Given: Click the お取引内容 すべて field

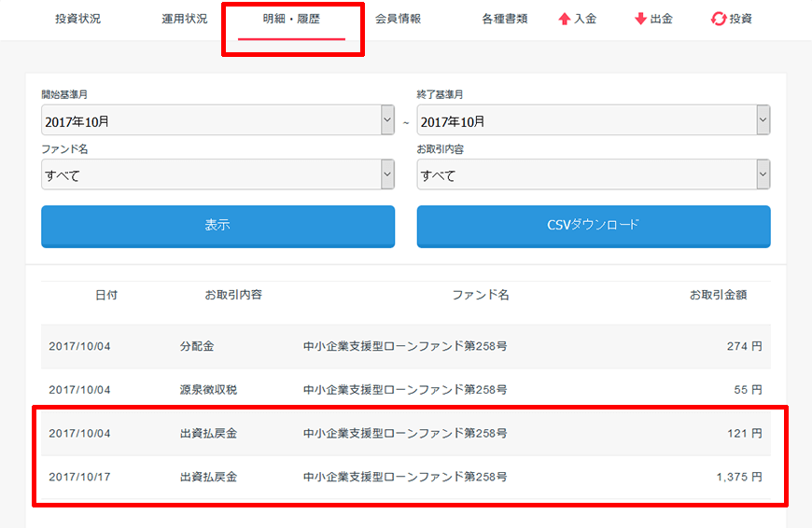Looking at the screenshot, I should (594, 174).
